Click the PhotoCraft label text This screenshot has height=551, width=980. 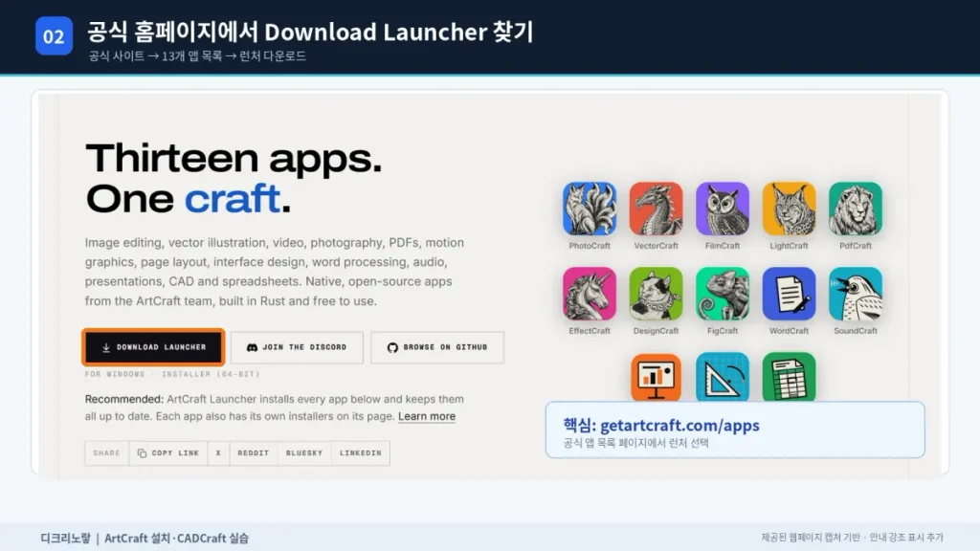click(590, 246)
